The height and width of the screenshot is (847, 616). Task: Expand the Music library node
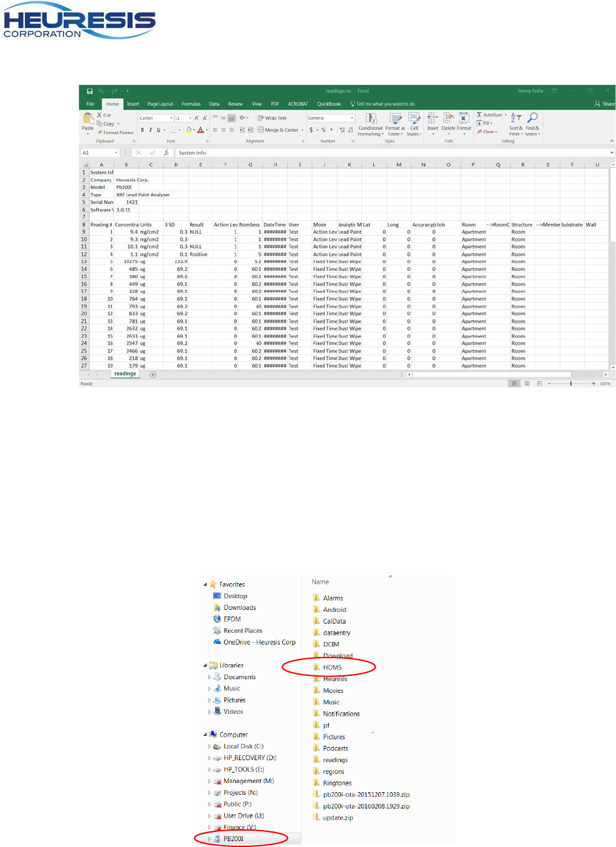[210, 688]
